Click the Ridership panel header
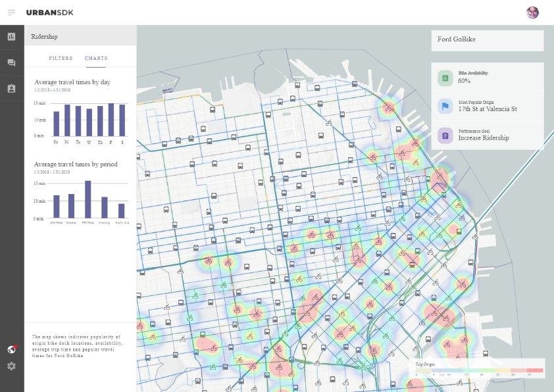The height and width of the screenshot is (392, 554). click(80, 36)
